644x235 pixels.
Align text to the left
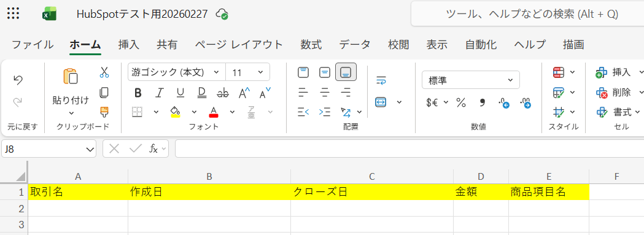coord(303,93)
